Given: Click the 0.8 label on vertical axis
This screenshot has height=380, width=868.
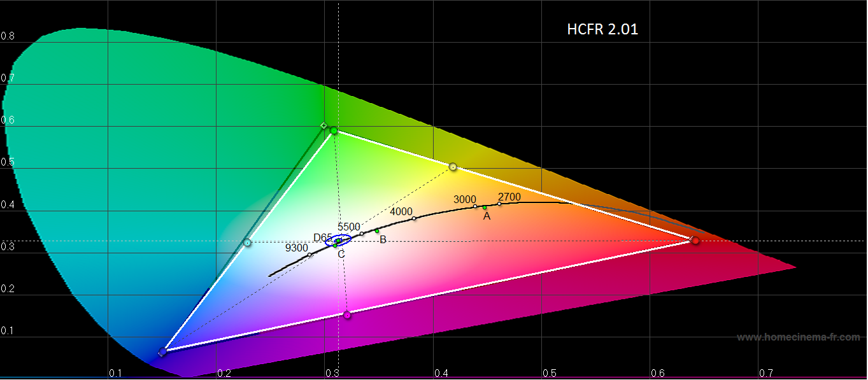Looking at the screenshot, I should click(8, 36).
